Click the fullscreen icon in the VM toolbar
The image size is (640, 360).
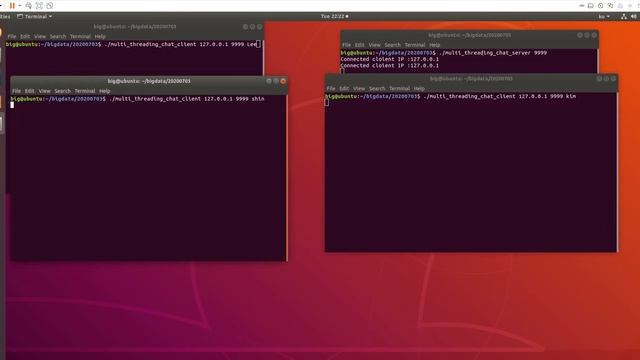39,6
